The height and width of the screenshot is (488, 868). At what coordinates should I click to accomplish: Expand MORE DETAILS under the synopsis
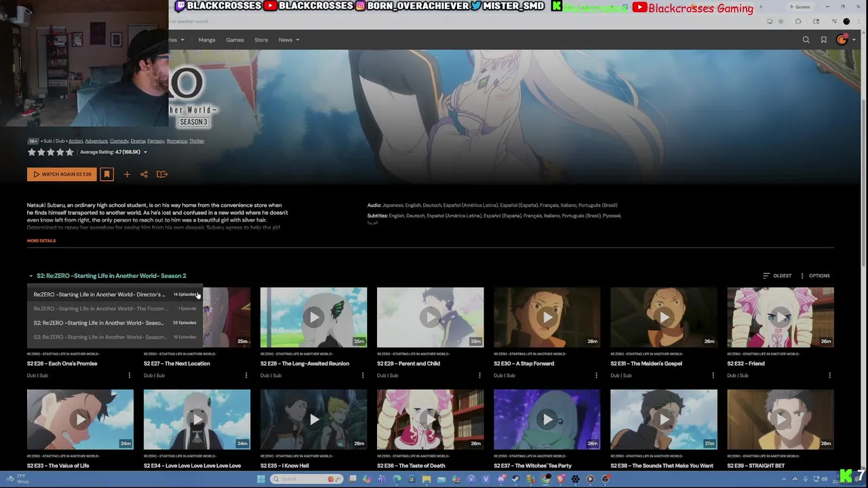tap(41, 241)
